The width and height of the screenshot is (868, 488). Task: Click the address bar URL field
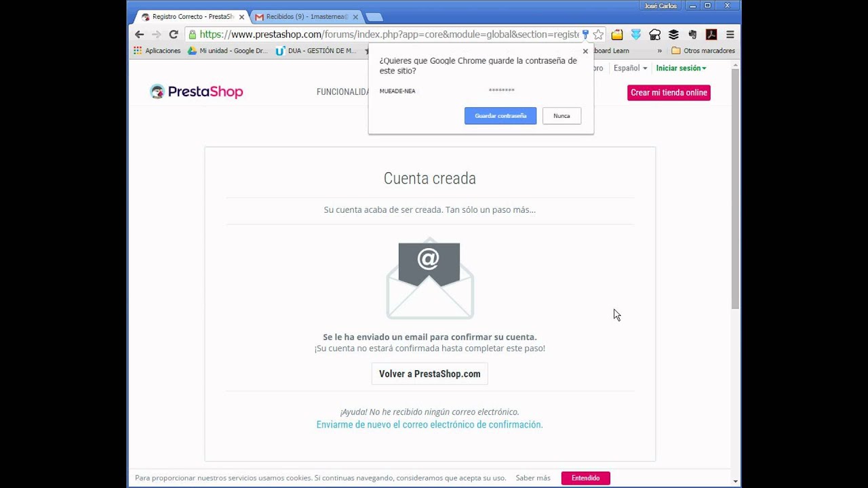[389, 34]
